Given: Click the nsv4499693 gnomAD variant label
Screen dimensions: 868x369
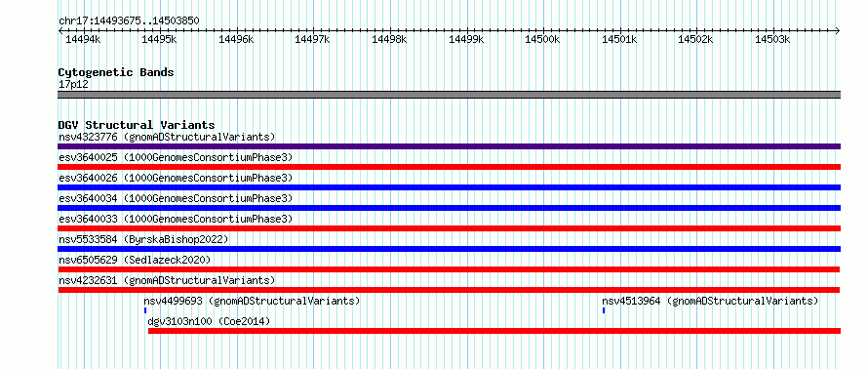Looking at the screenshot, I should pos(252,301).
